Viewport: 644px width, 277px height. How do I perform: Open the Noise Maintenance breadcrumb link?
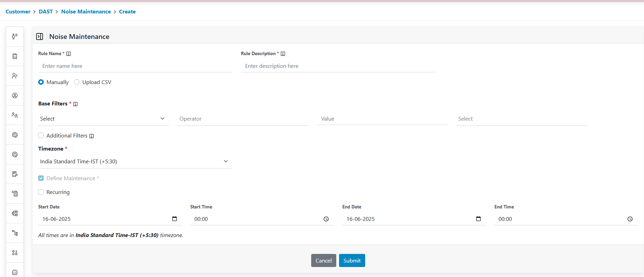(86, 12)
